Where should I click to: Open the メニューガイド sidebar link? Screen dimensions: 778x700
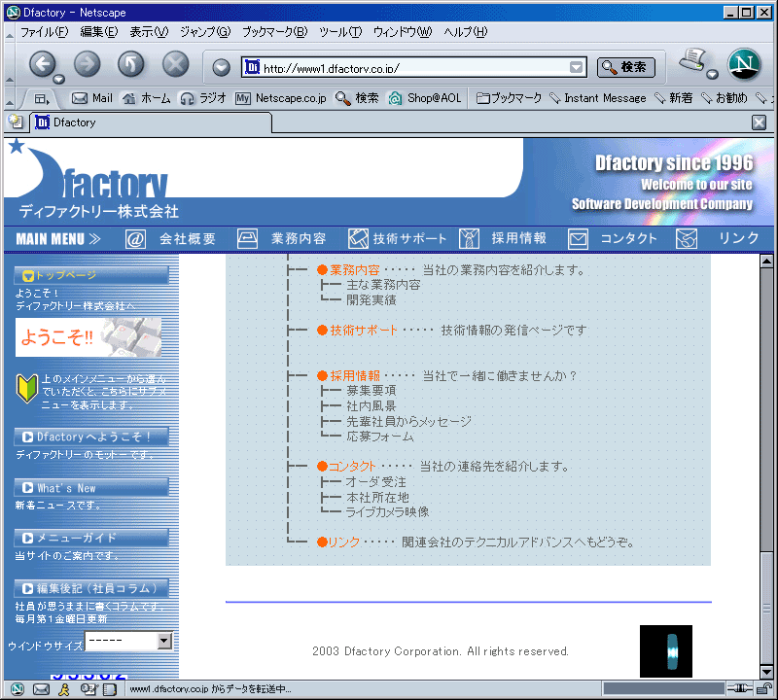coord(91,538)
